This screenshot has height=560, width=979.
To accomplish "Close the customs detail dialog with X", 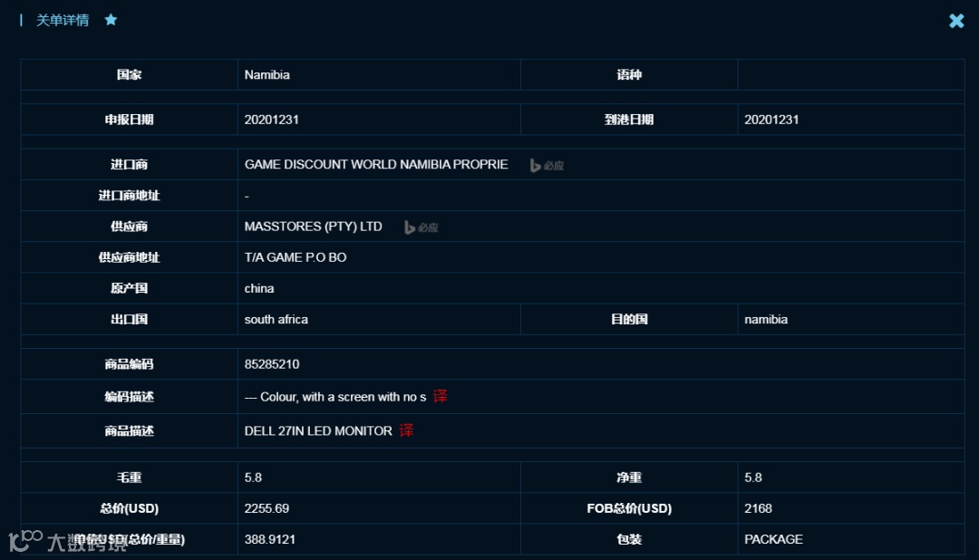I will click(x=956, y=21).
